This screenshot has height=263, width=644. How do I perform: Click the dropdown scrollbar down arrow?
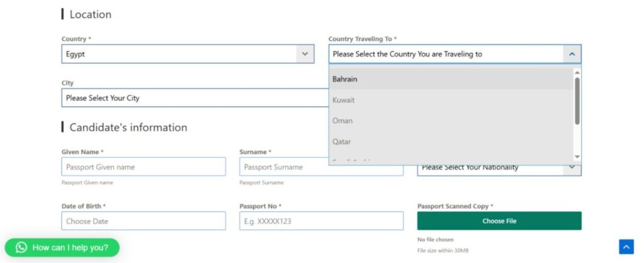577,157
